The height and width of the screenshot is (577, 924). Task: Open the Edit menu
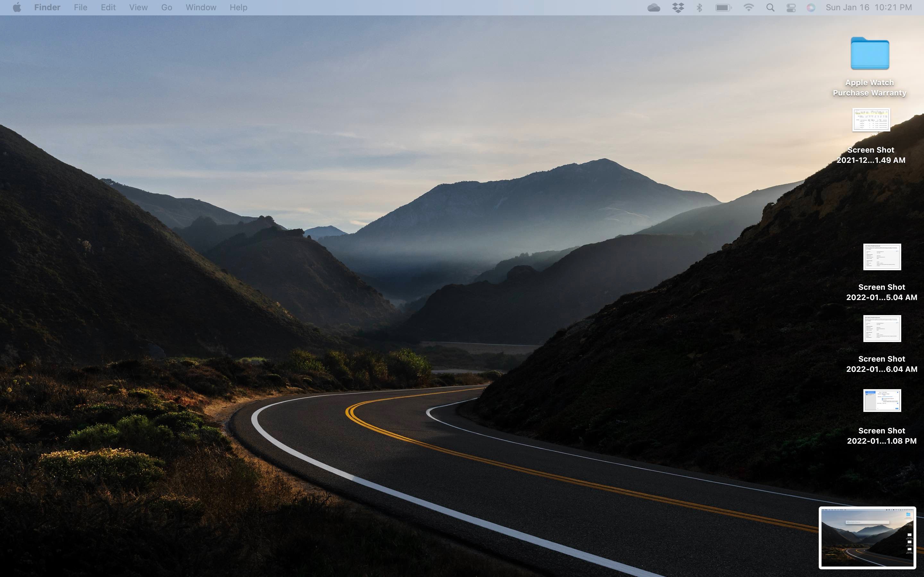(x=108, y=8)
